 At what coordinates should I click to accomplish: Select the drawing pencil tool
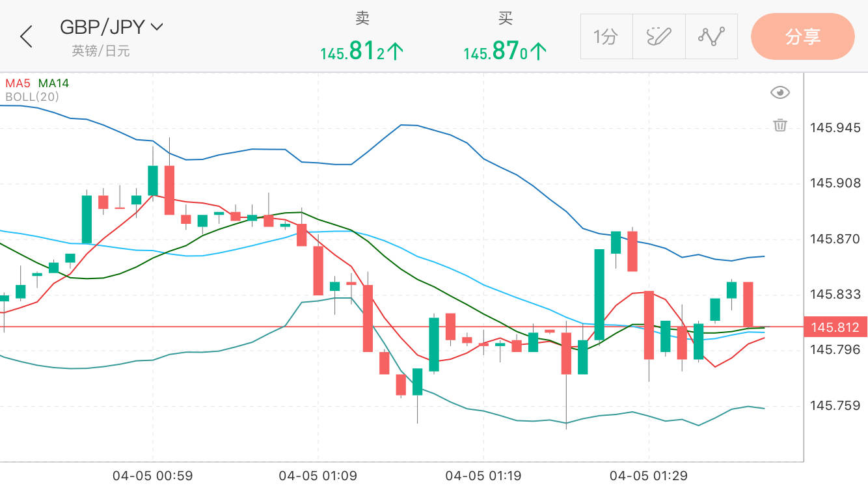tap(658, 37)
